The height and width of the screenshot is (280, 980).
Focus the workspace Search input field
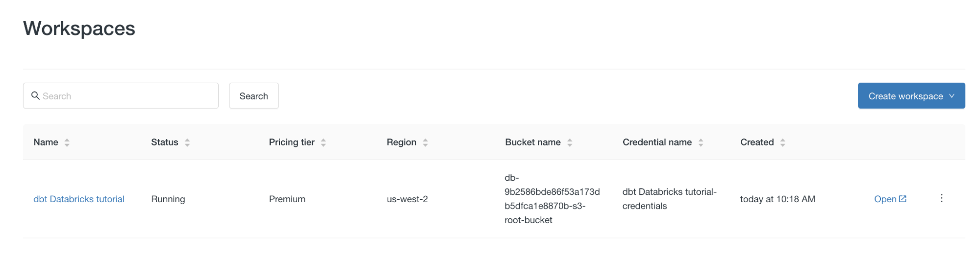tap(127, 96)
